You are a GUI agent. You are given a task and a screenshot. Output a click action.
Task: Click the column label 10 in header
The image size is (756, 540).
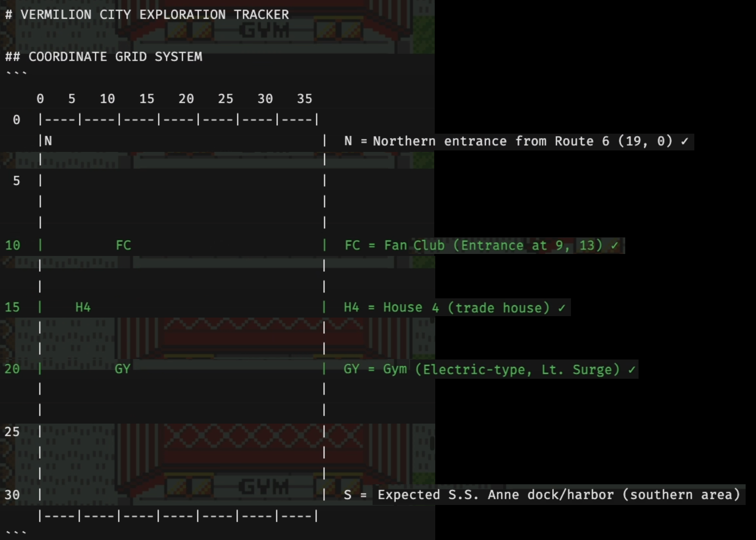tap(108, 99)
